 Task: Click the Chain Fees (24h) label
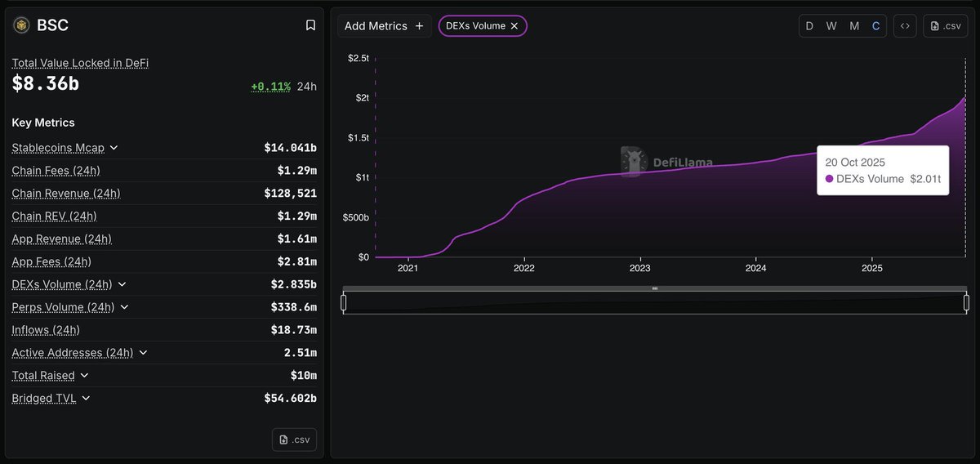point(56,171)
